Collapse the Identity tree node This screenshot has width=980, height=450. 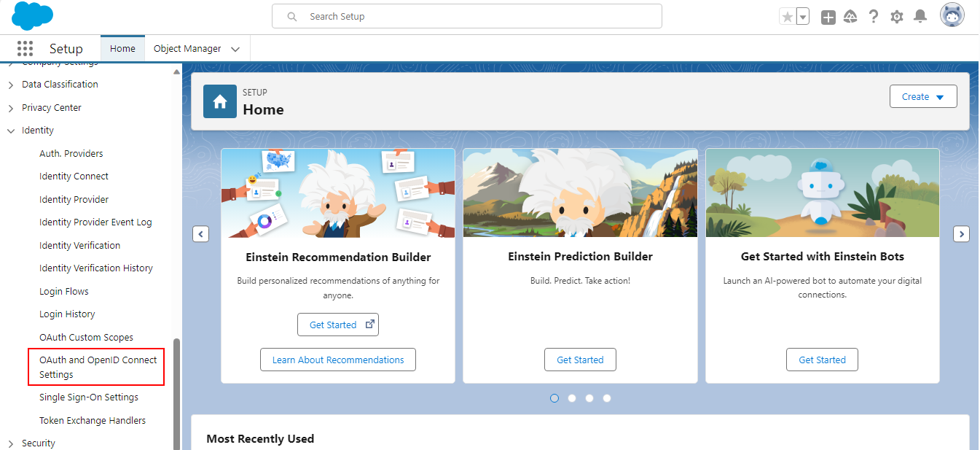[x=11, y=131]
